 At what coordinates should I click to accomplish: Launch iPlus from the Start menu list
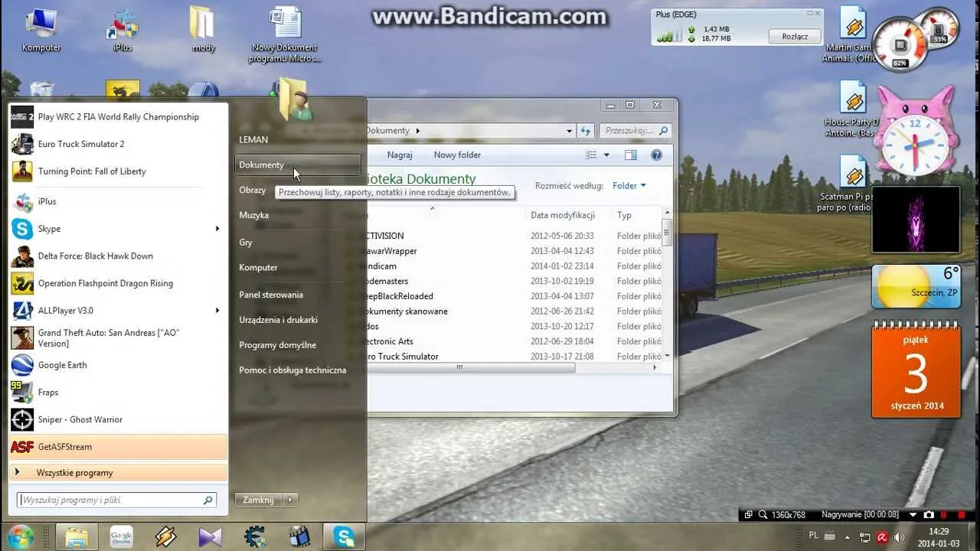(x=119, y=201)
